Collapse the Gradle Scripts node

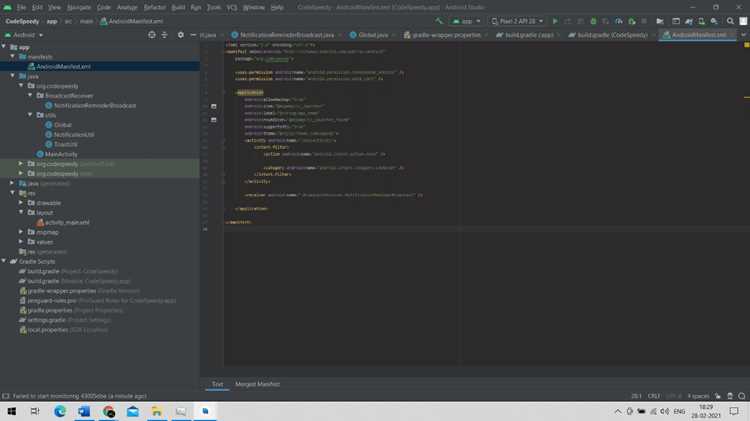click(4, 261)
